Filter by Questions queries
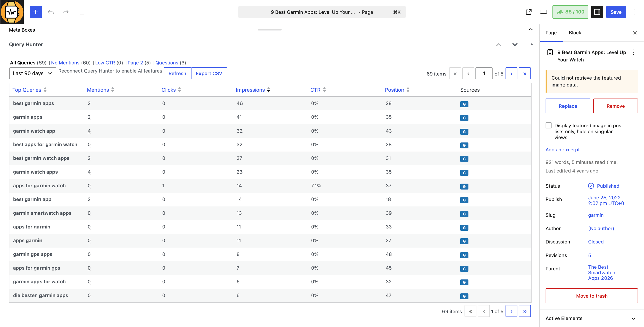The image size is (644, 327). (x=167, y=63)
